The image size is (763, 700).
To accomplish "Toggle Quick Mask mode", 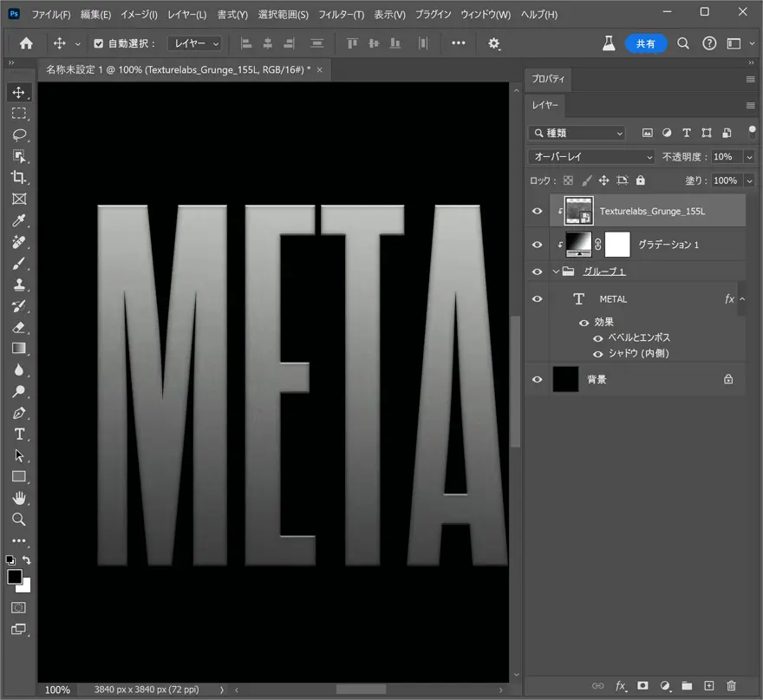I will [x=18, y=607].
